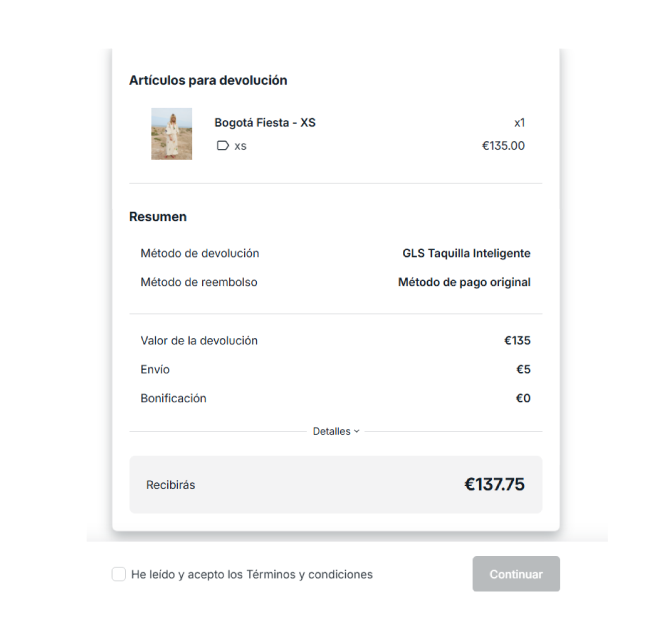665x627 pixels.
Task: Click the €135.00 item price
Action: coord(503,146)
